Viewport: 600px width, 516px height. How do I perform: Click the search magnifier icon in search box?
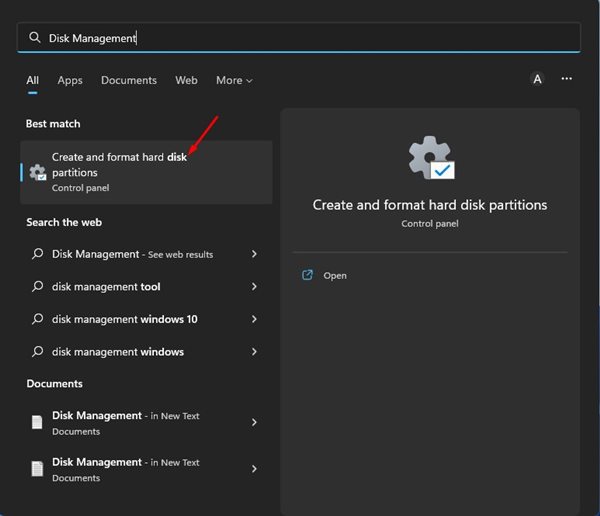coord(35,38)
